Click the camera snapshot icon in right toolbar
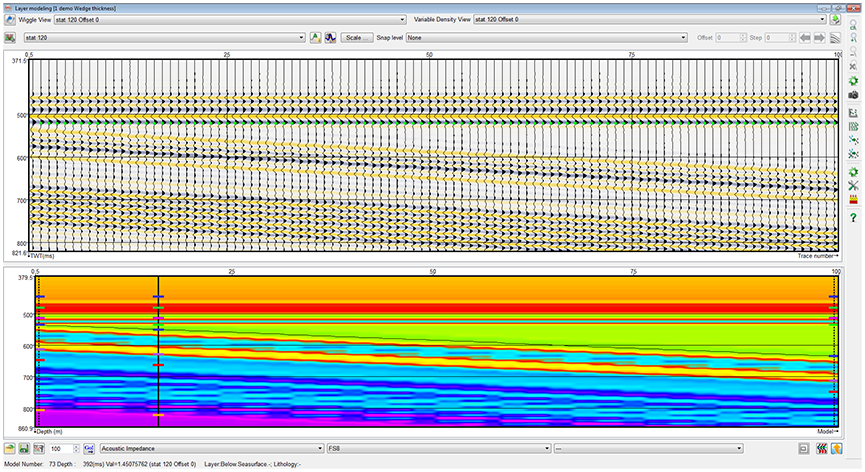 pyautogui.click(x=853, y=95)
